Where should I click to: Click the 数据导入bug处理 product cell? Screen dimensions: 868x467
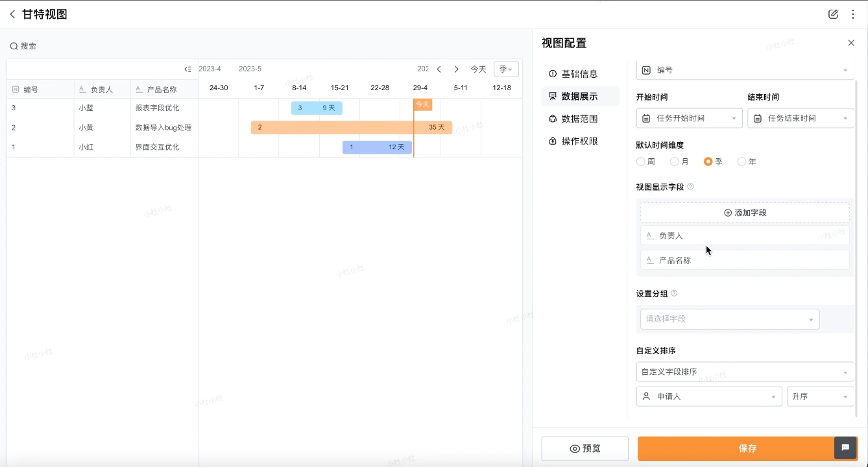pos(165,128)
